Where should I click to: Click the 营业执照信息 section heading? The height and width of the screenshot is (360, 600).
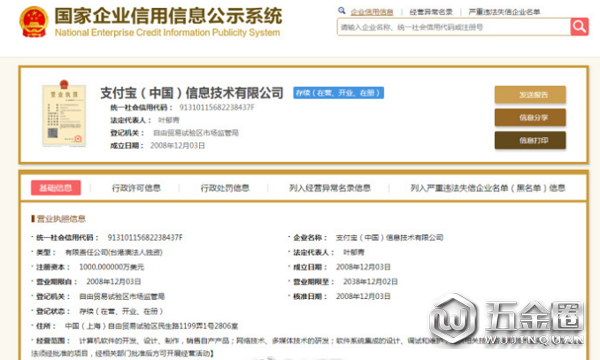[61, 219]
